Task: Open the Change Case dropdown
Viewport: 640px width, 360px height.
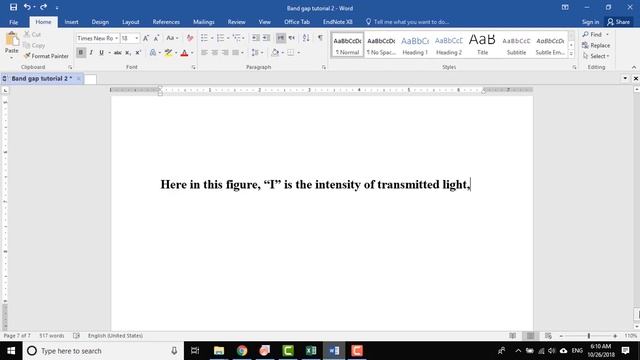Action: 172,38
